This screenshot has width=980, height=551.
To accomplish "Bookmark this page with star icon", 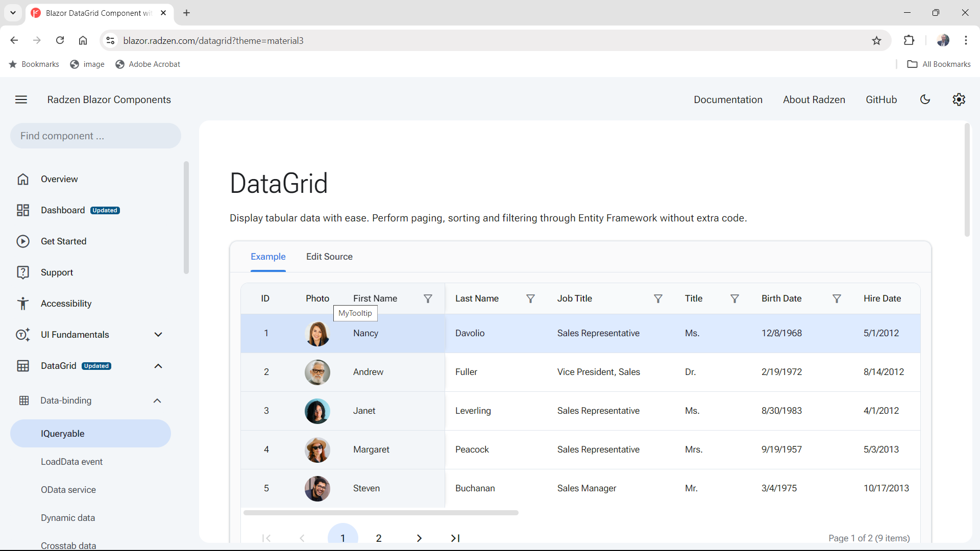I will click(x=876, y=40).
